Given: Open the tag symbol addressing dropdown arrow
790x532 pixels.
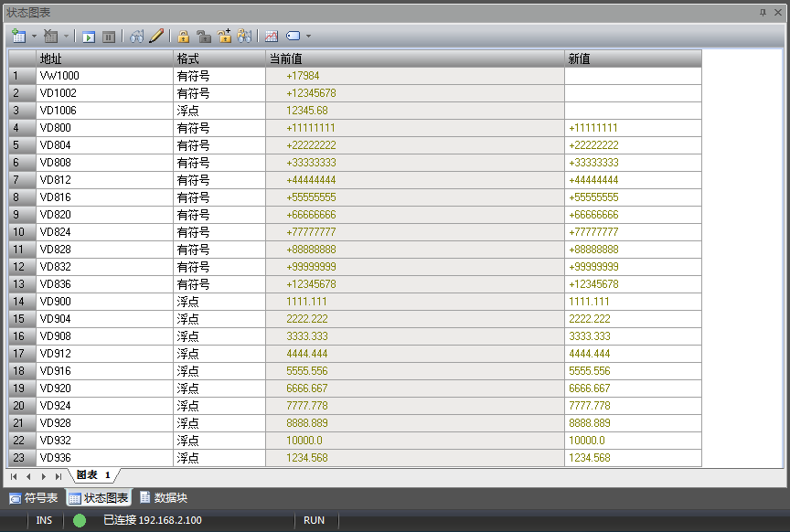Looking at the screenshot, I should tap(308, 37).
